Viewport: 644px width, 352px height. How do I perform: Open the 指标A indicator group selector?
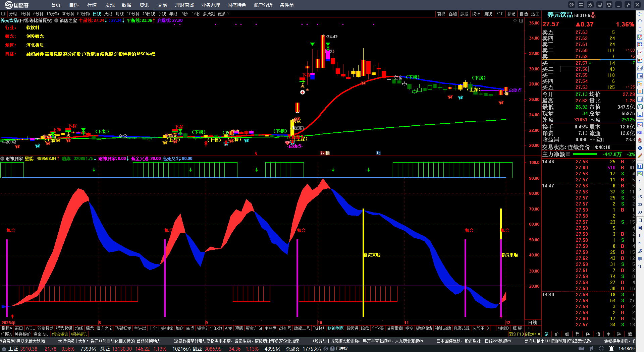[7, 328]
